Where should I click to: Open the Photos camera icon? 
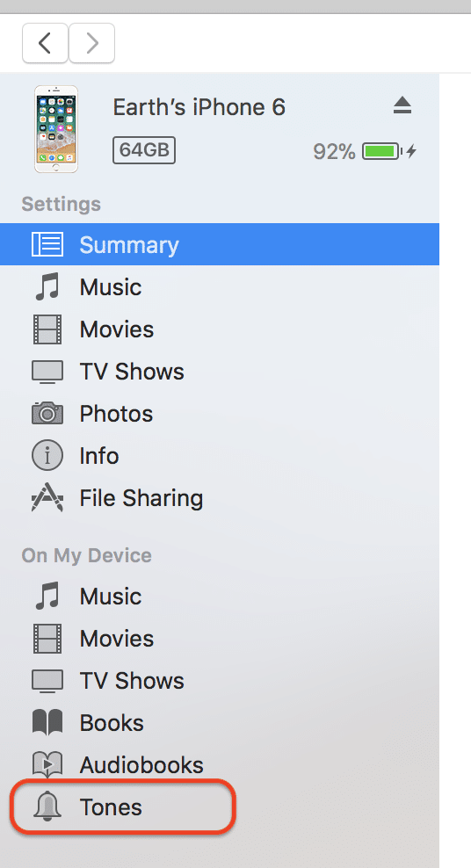pos(47,414)
